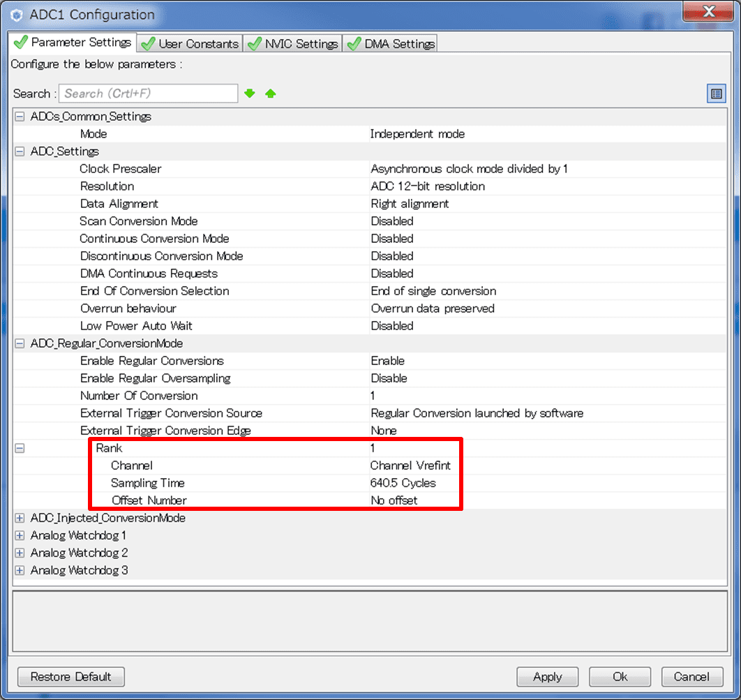Expand Analog Watchdog 1 section

(x=20, y=535)
